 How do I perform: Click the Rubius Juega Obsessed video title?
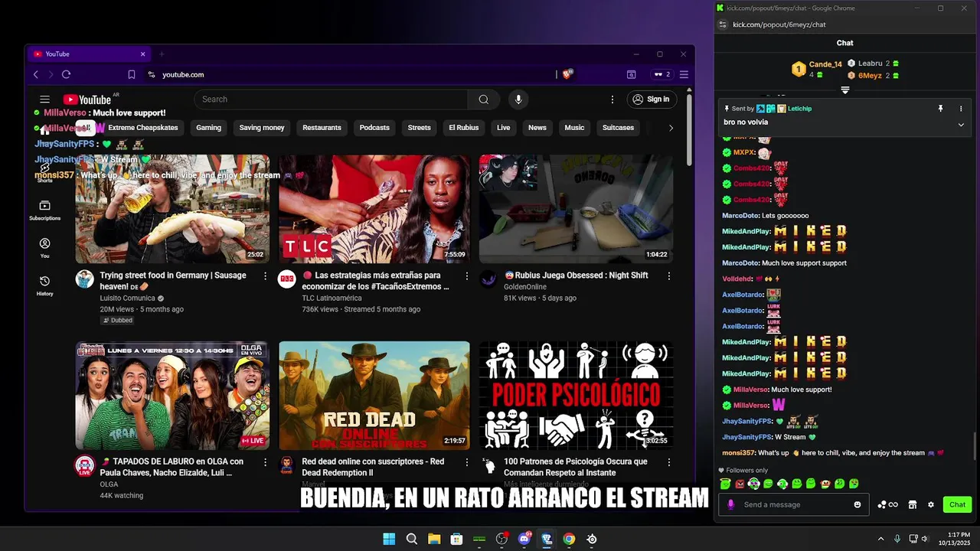576,275
